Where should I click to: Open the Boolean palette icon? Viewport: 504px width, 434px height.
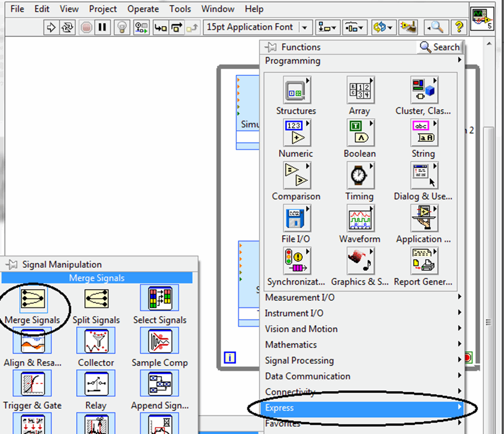(360, 132)
